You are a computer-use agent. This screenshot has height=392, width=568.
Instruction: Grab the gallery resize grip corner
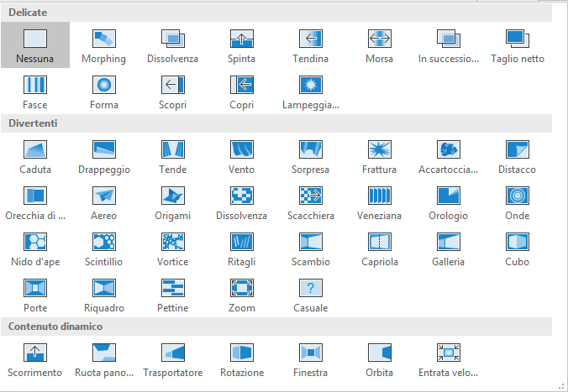[561, 387]
